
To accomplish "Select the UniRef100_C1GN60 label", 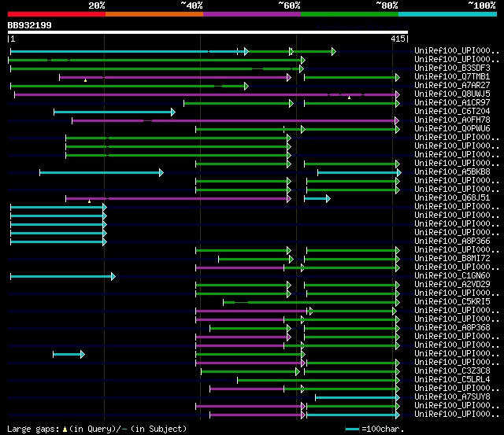I will (x=452, y=276).
